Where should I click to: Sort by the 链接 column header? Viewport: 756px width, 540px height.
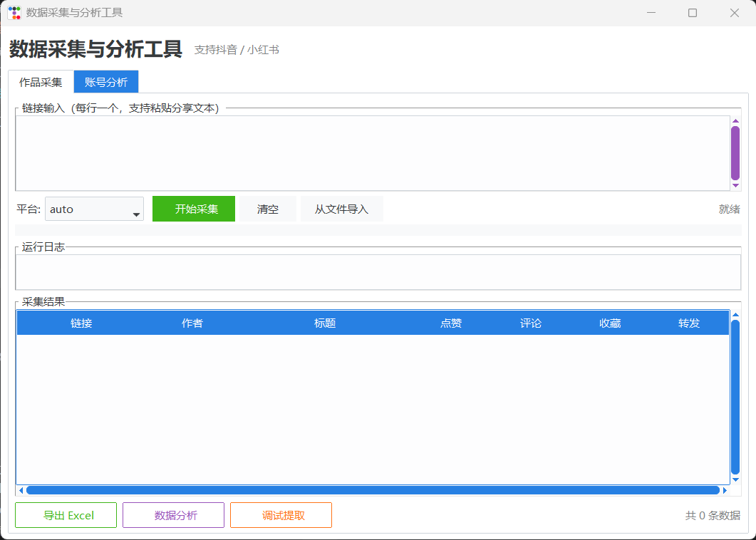81,323
